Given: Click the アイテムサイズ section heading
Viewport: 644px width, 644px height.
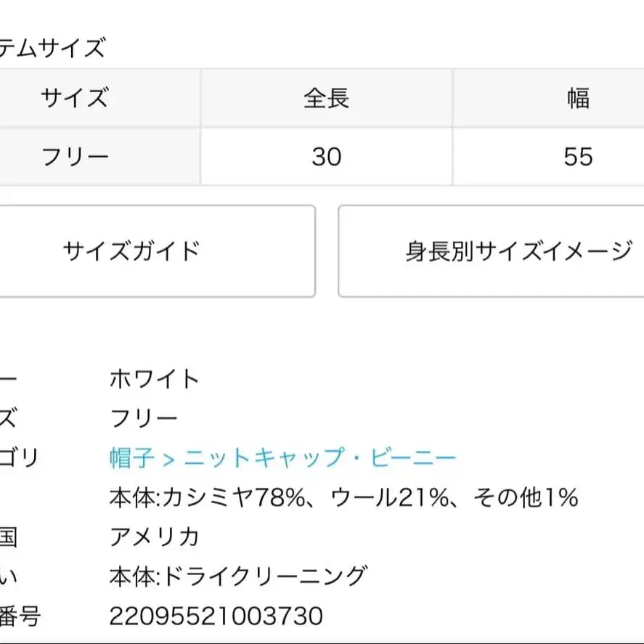Looking at the screenshot, I should 52,47.
